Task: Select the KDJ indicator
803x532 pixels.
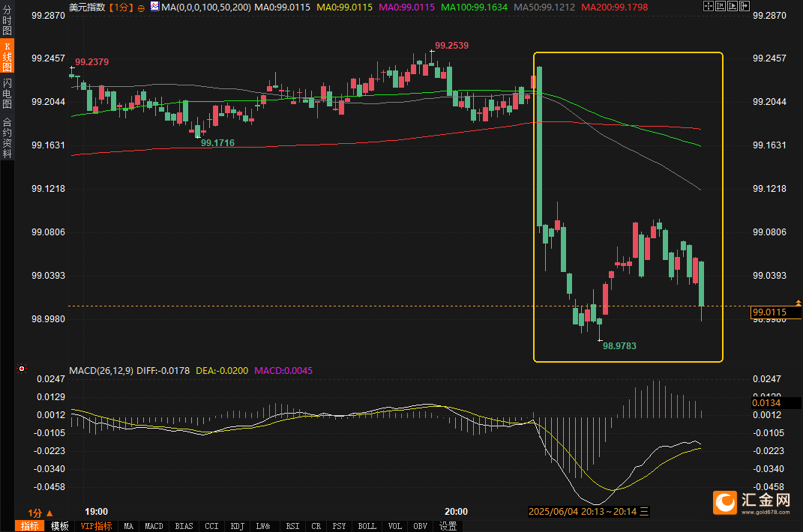Action: [x=237, y=526]
